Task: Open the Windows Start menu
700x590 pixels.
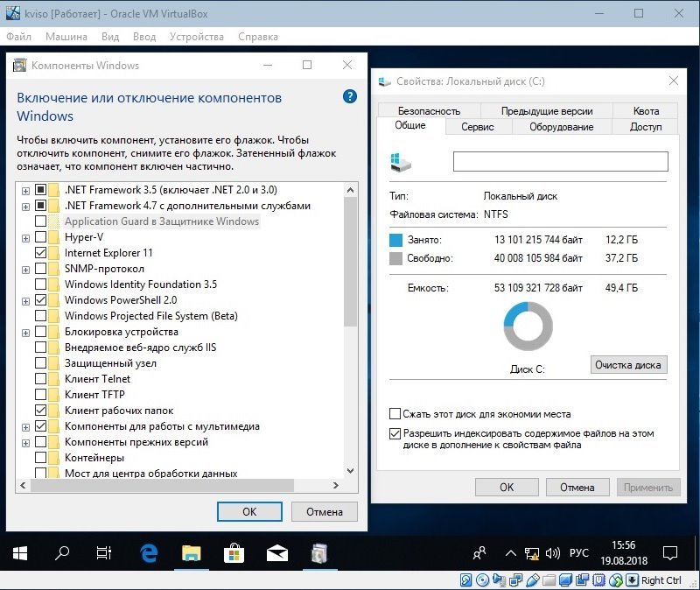Action: click(x=20, y=553)
